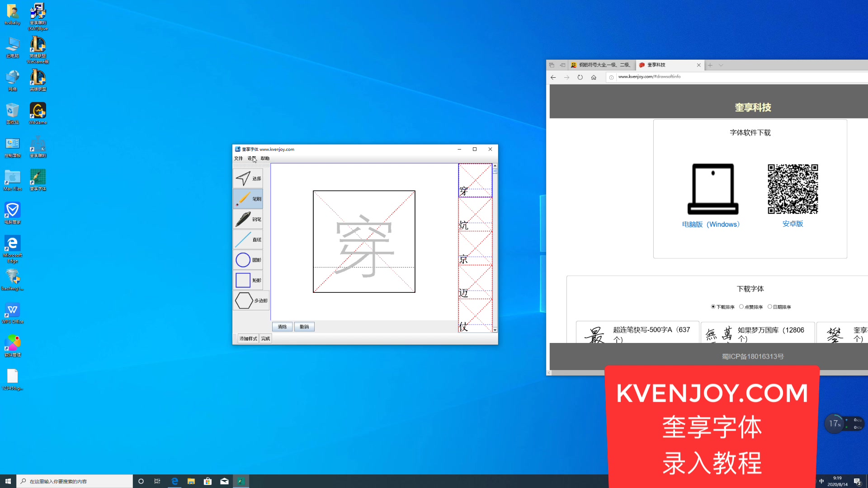Click the set-tabs-aside icon in Edge
Image resolution: width=868 pixels, height=488 pixels.
click(562, 65)
